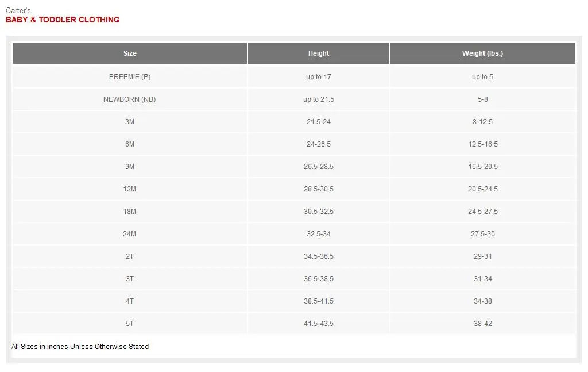Click the 38-42 weight value

coord(482,324)
